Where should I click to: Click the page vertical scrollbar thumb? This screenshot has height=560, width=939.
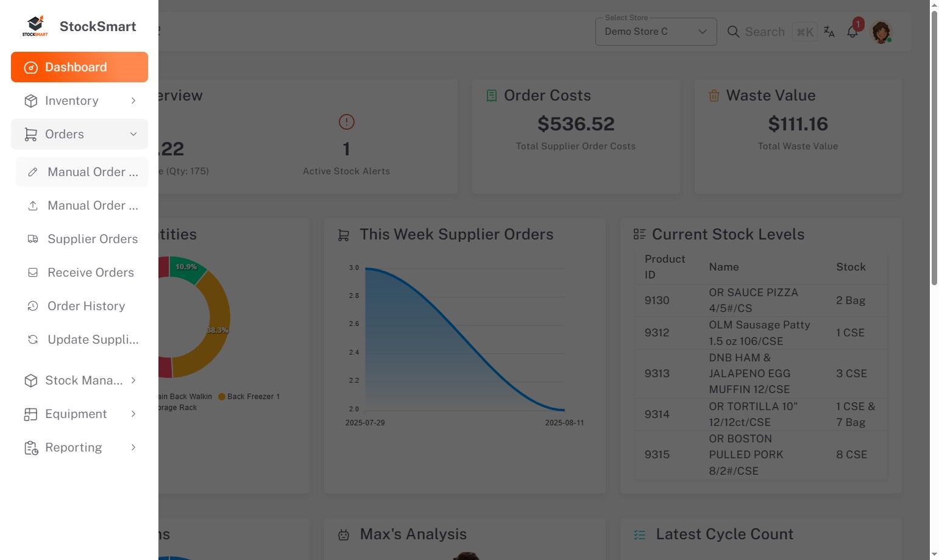click(x=934, y=147)
